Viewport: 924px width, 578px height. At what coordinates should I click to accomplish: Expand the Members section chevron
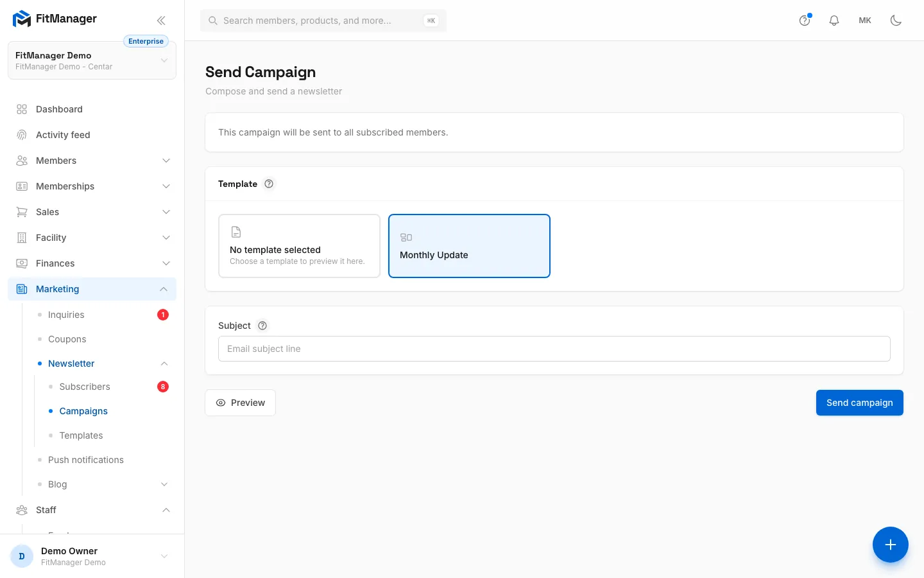point(166,161)
